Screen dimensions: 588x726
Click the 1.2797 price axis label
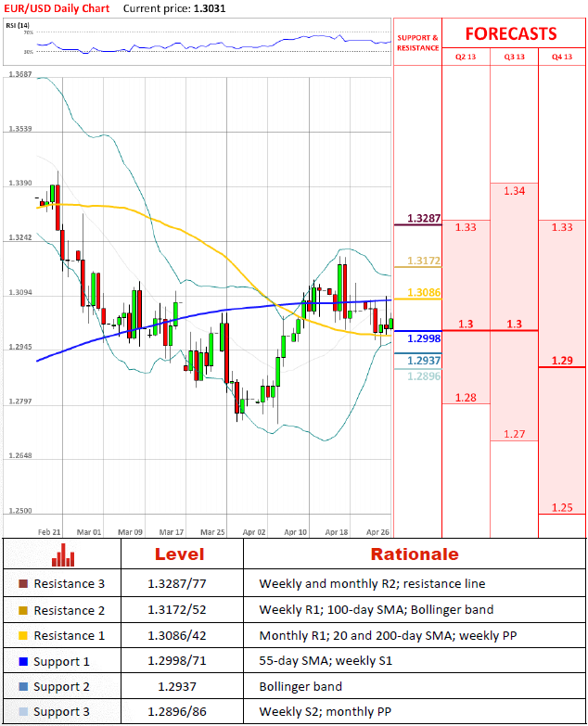(20, 401)
